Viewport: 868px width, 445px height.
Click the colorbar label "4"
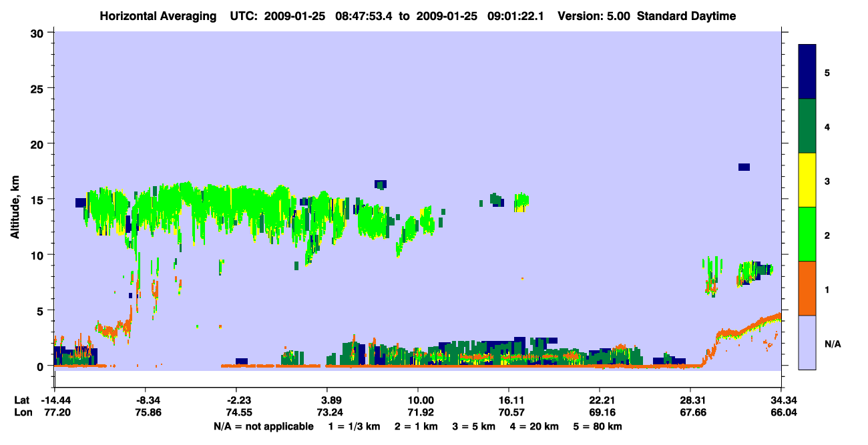(x=827, y=127)
